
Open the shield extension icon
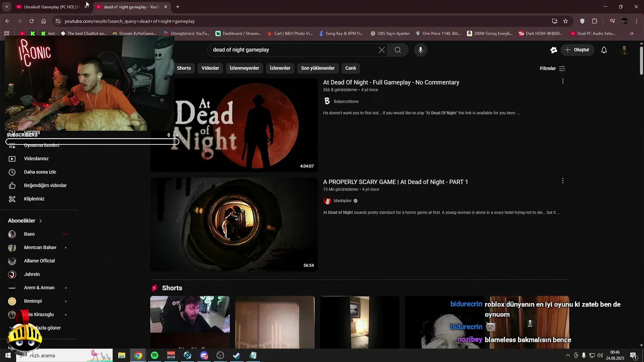pos(582,21)
